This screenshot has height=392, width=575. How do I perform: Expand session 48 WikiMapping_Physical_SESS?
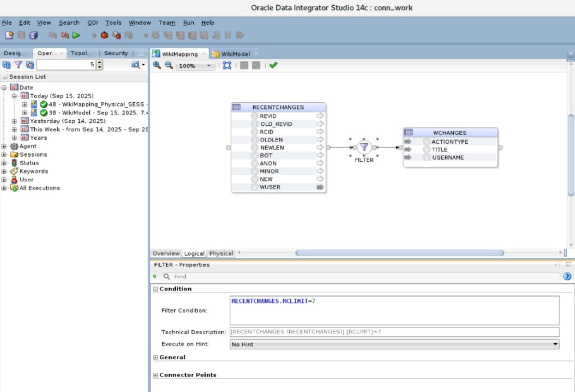24,104
